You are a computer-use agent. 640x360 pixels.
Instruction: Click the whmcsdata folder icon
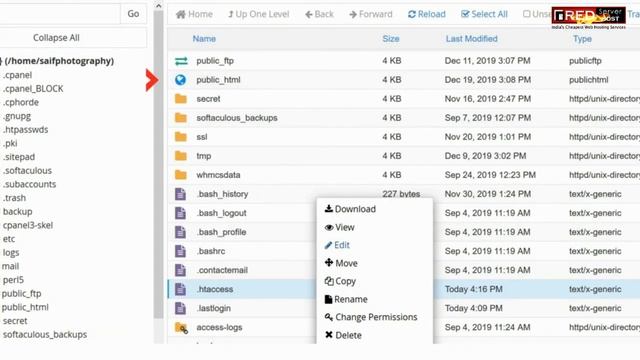(x=181, y=175)
